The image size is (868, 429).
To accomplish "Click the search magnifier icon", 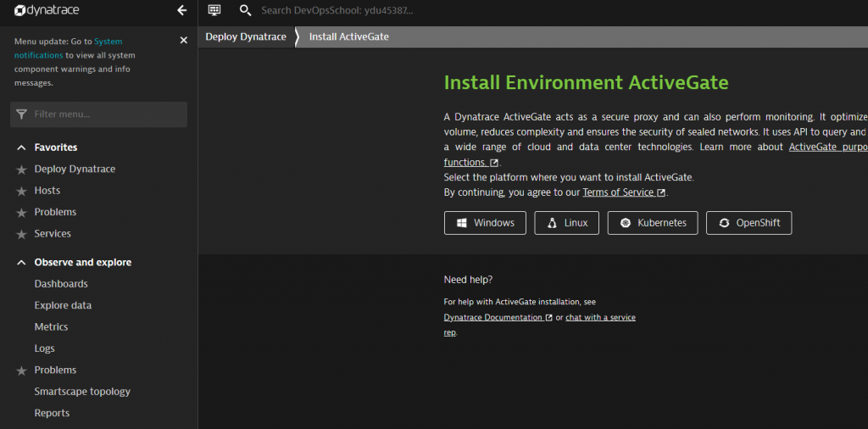I will point(245,10).
